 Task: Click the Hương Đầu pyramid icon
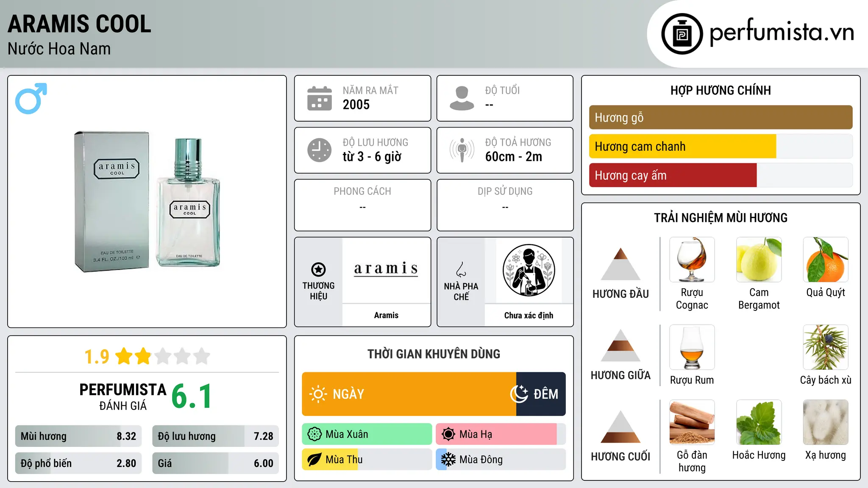click(620, 264)
